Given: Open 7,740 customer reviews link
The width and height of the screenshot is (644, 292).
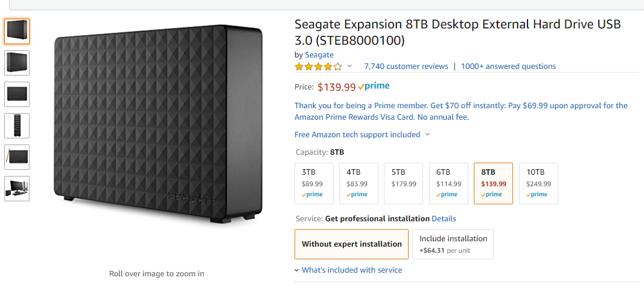Looking at the screenshot, I should pyautogui.click(x=406, y=67).
